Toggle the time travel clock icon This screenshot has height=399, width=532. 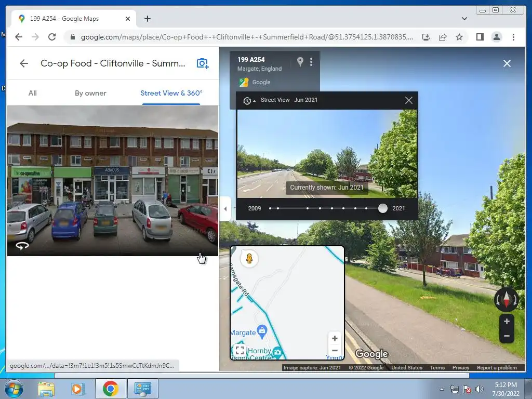coord(247,100)
